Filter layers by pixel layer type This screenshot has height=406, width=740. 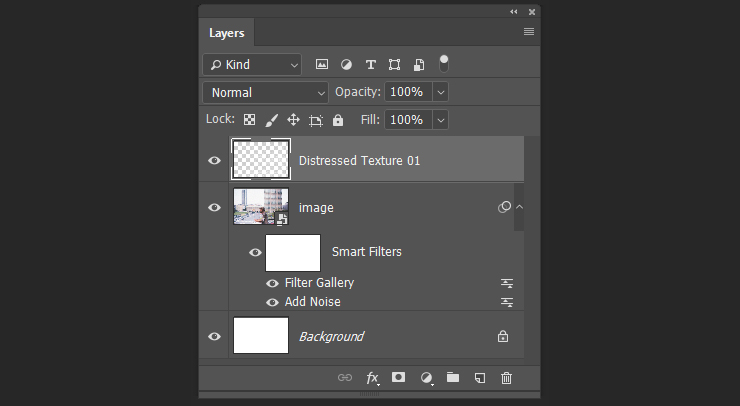[322, 65]
